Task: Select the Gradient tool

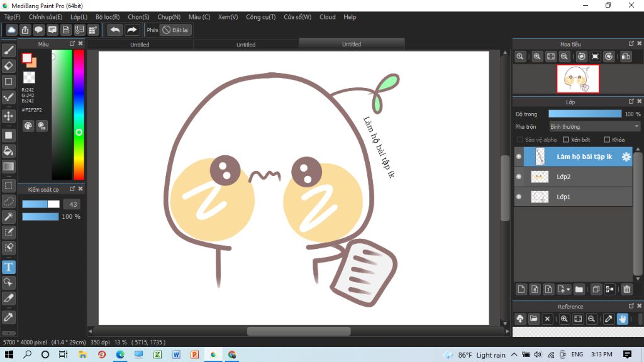Action: click(x=9, y=166)
